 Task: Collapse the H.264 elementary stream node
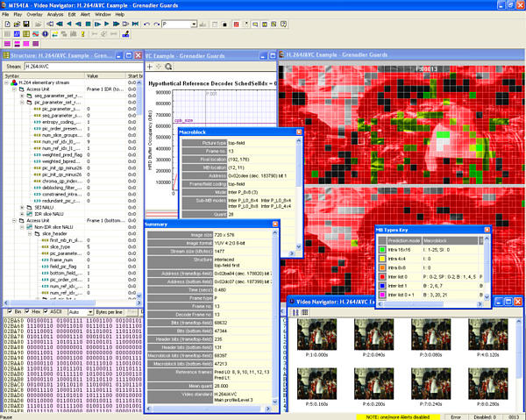coord(6,83)
